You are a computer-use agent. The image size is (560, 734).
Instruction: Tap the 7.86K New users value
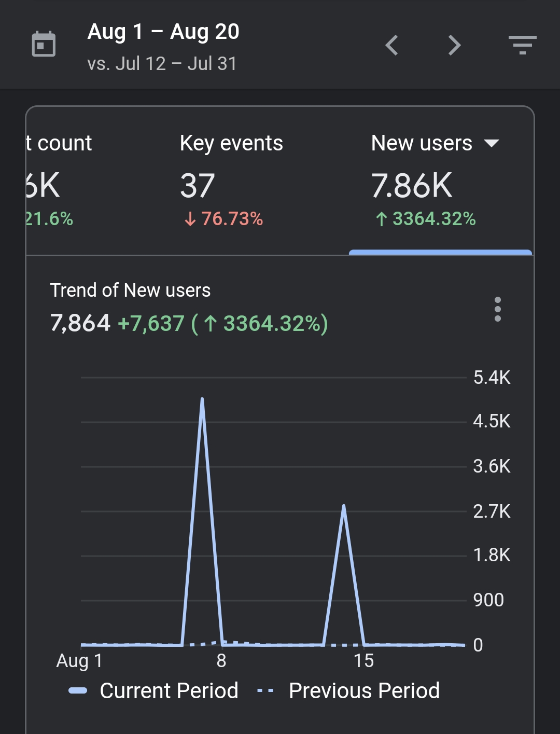(x=412, y=186)
